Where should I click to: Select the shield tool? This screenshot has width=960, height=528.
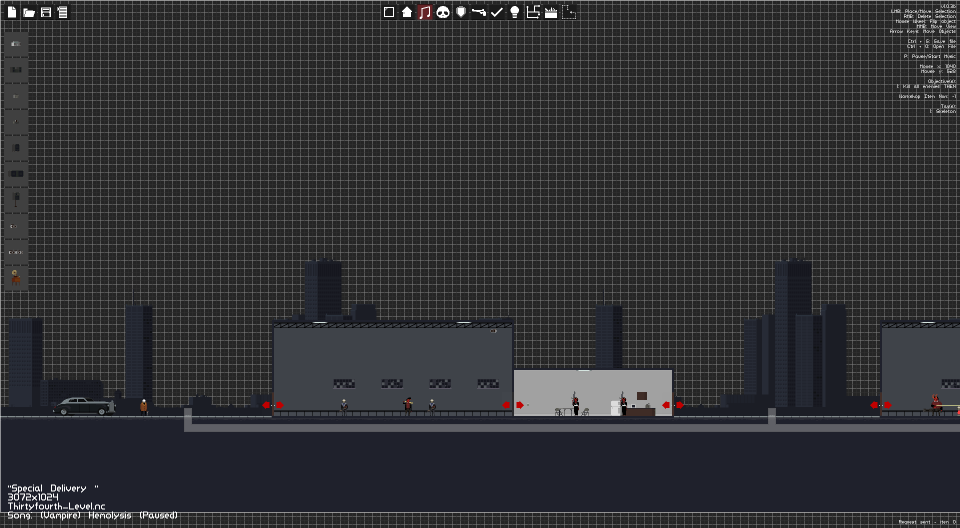461,12
